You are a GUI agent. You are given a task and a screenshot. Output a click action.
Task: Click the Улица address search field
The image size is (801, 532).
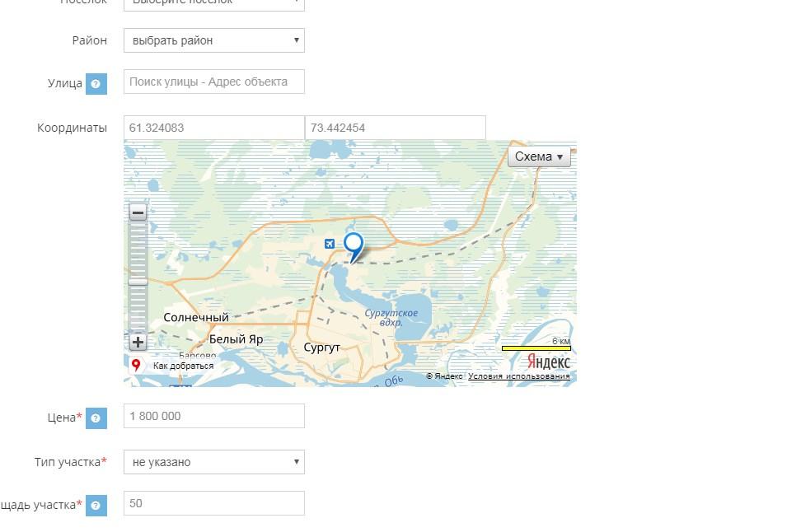coord(214,82)
